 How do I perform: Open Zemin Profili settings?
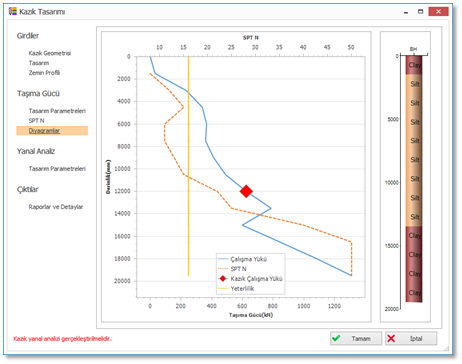pos(44,73)
